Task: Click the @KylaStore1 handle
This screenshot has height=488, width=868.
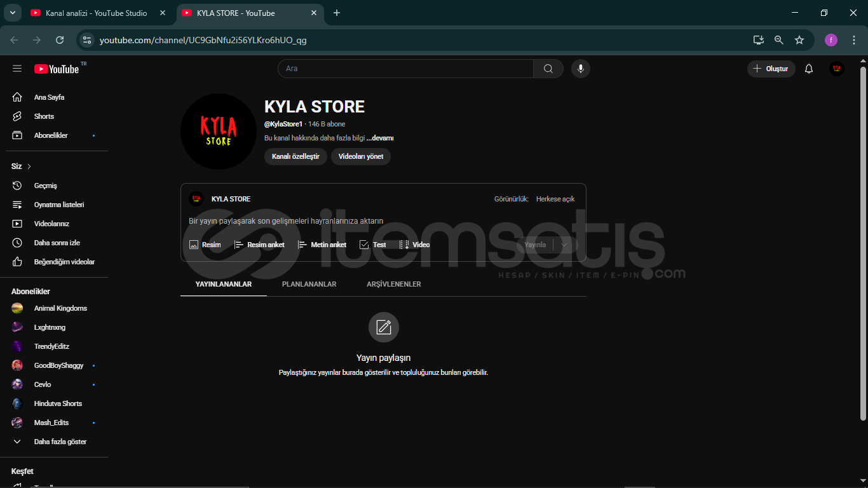Action: (x=283, y=124)
